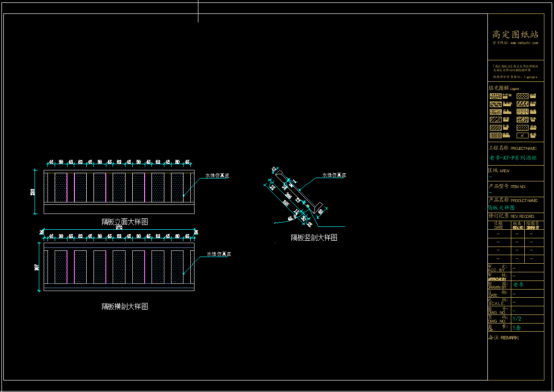Select the 隔板竖剖大样图 title text
Image resolution: width=554 pixels, height=392 pixels.
[x=314, y=237]
